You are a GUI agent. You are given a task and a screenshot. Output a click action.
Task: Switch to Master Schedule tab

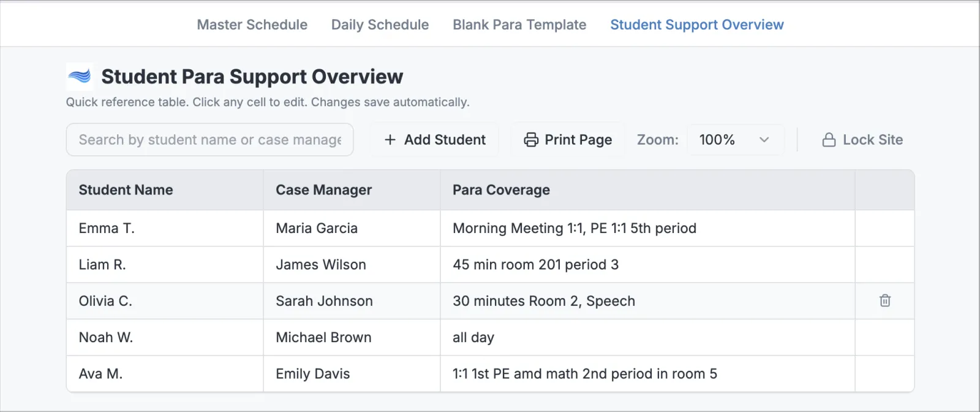pyautogui.click(x=252, y=25)
